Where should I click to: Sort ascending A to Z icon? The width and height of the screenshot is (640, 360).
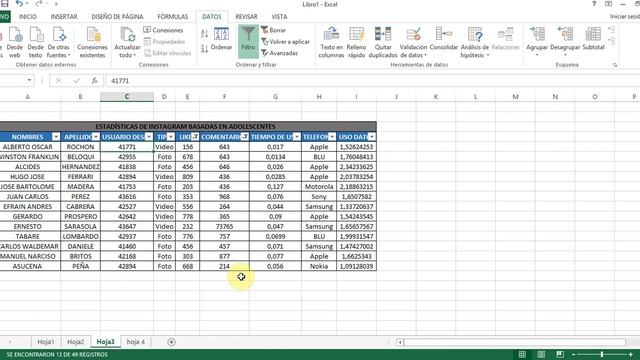click(204, 34)
